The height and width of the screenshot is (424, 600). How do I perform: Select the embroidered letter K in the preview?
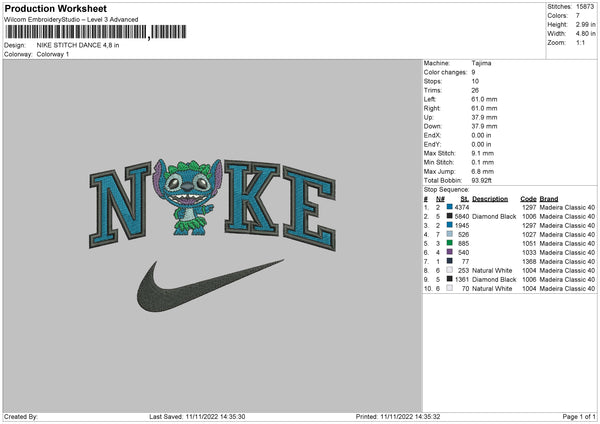pos(252,197)
